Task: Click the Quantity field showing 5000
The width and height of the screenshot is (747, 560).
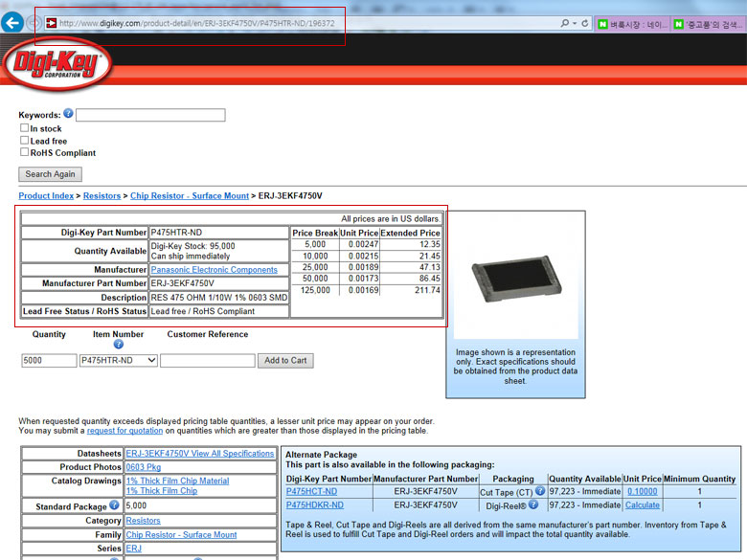Action: 49,361
